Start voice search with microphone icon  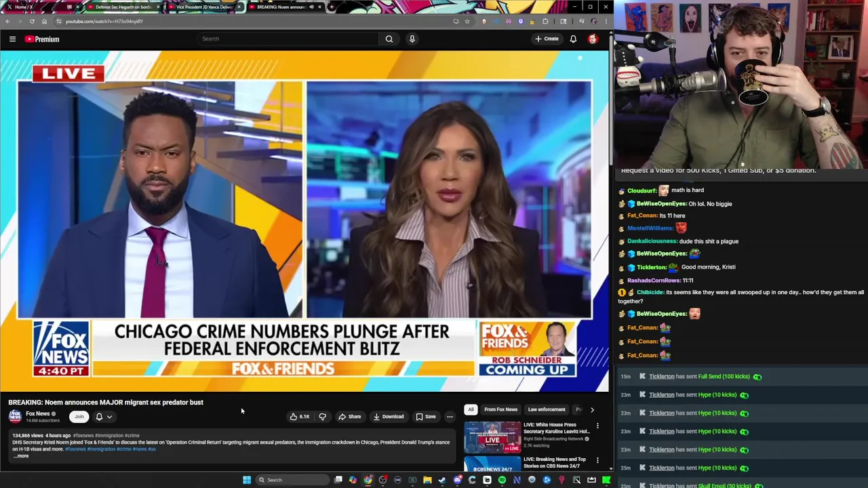tap(412, 39)
